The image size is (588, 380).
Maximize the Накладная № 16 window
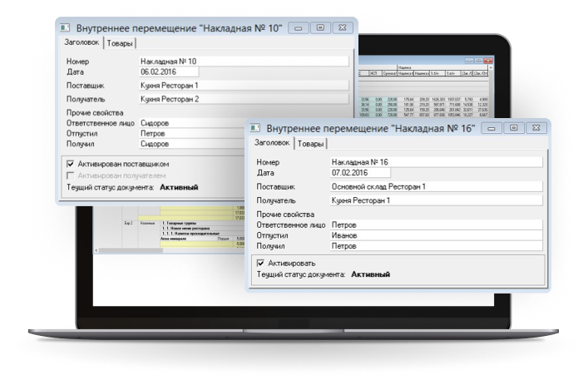coord(514,128)
